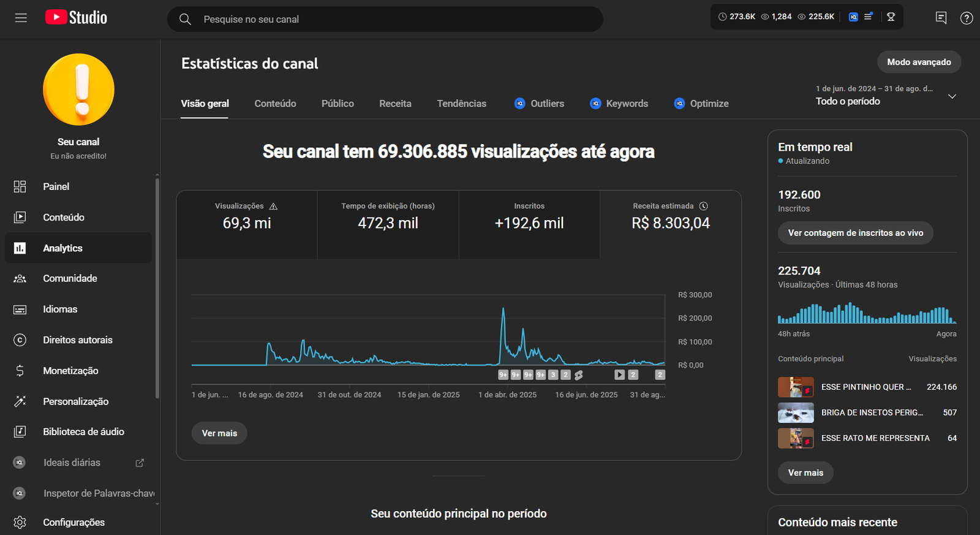Click Ver mais in the real-time card
The height and width of the screenshot is (535, 980).
(805, 472)
